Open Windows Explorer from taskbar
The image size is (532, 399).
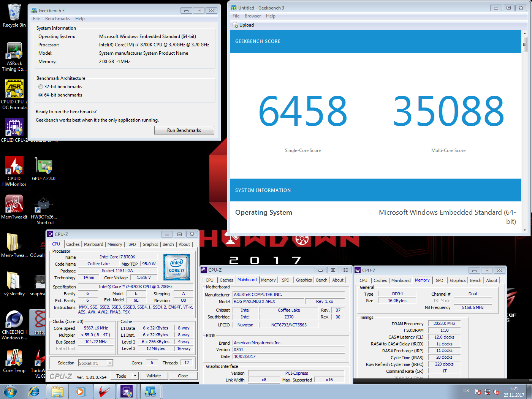pyautogui.click(x=57, y=391)
